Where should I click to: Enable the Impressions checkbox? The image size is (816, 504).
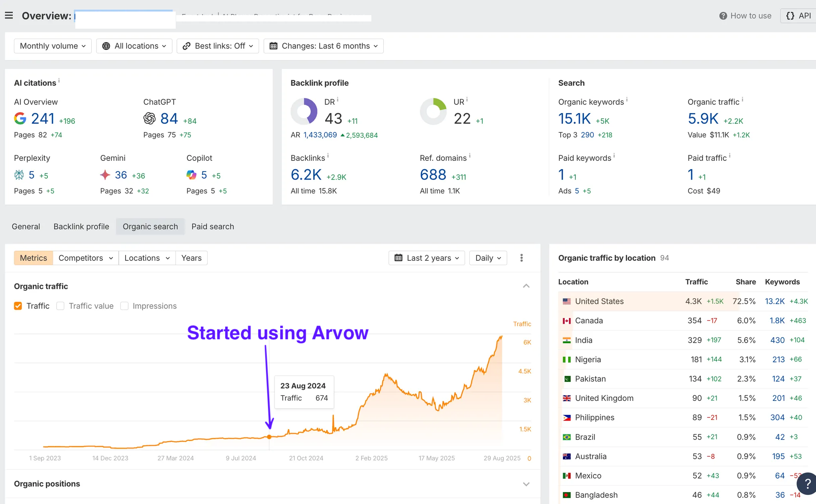[x=124, y=306]
